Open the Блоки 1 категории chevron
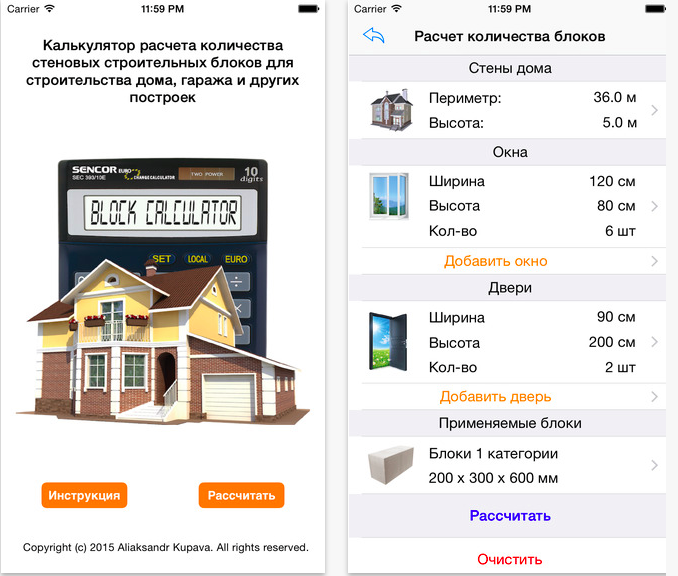 point(654,465)
